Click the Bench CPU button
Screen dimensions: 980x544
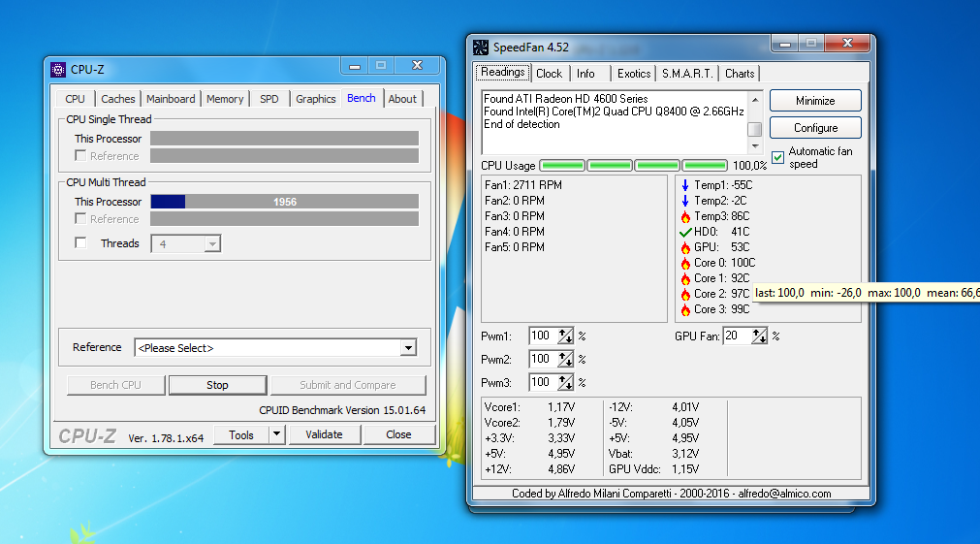tap(115, 385)
